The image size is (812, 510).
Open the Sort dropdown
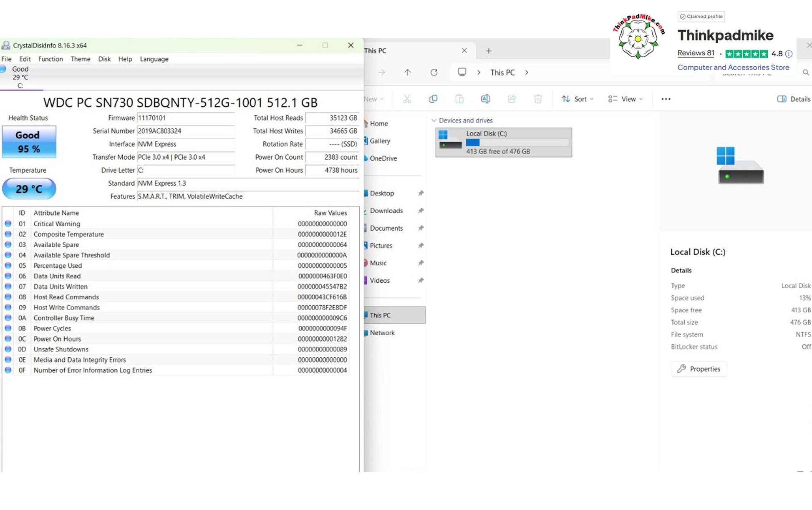click(x=577, y=99)
